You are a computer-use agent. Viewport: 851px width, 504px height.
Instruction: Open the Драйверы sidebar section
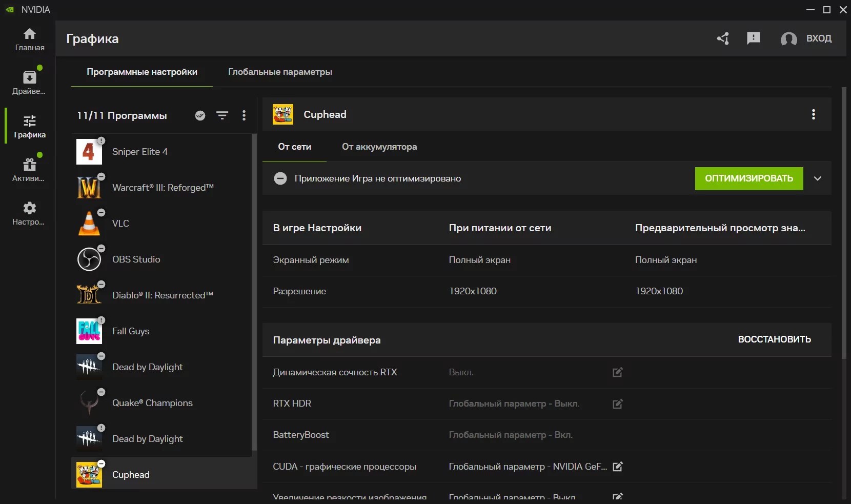29,83
